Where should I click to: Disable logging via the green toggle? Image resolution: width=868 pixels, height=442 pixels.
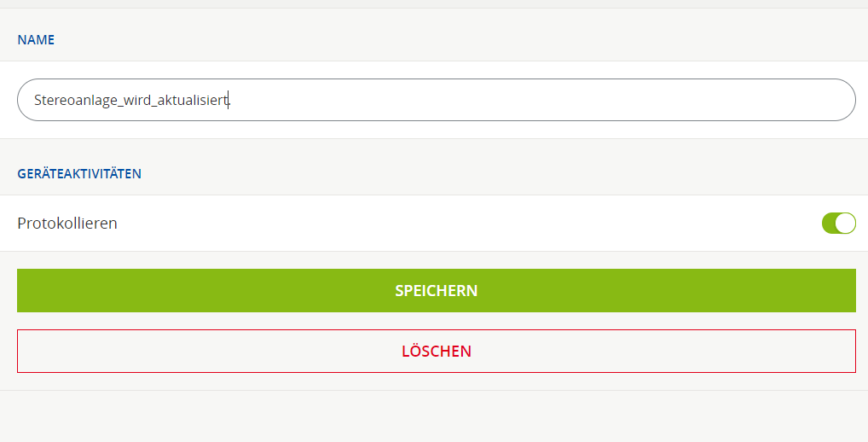838,224
